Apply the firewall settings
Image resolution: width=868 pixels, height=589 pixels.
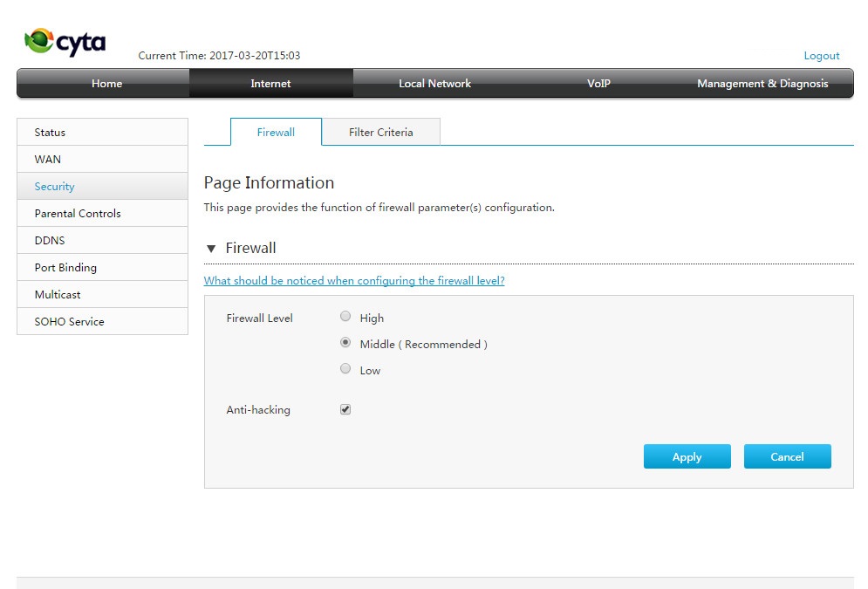[687, 456]
